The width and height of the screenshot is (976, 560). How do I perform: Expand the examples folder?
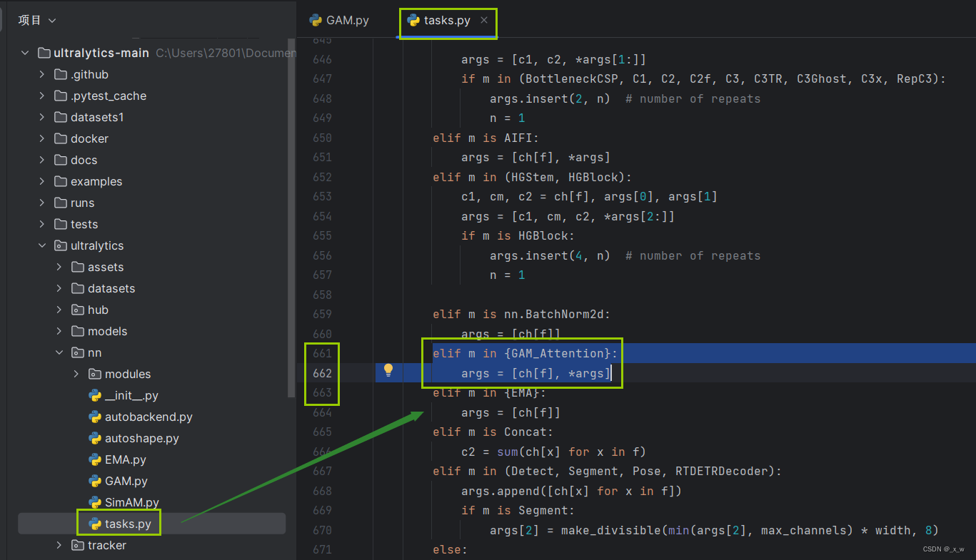[x=42, y=181]
